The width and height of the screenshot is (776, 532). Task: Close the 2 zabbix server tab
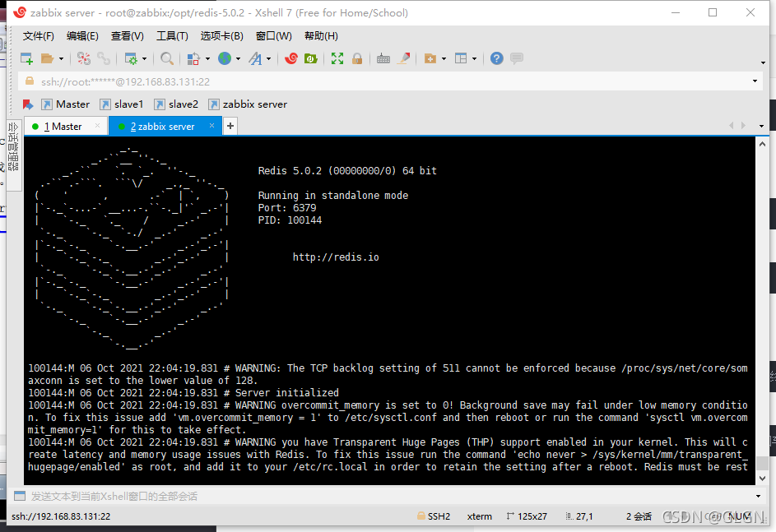211,126
